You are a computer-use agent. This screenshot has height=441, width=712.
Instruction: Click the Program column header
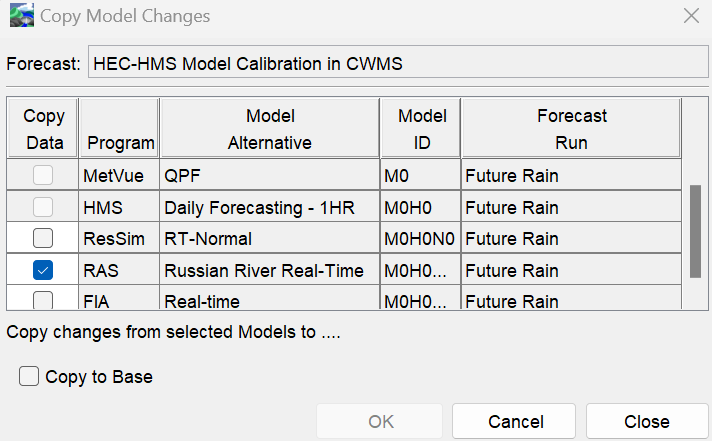tap(119, 129)
